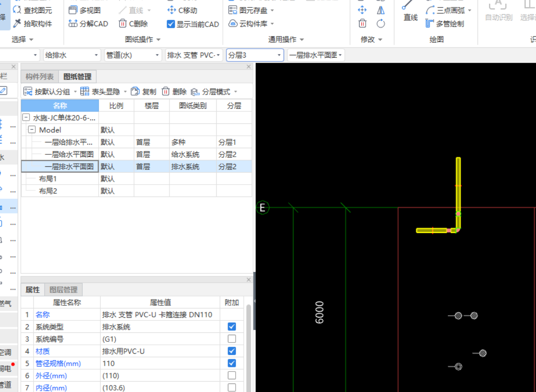Switch to the 图纸管理 tab

[x=77, y=77]
